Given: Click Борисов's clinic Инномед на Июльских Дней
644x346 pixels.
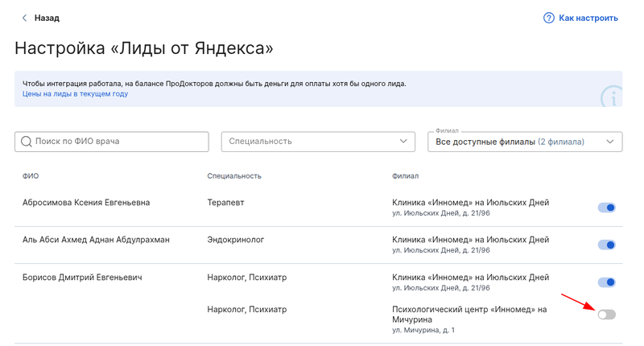Looking at the screenshot, I should (470, 278).
